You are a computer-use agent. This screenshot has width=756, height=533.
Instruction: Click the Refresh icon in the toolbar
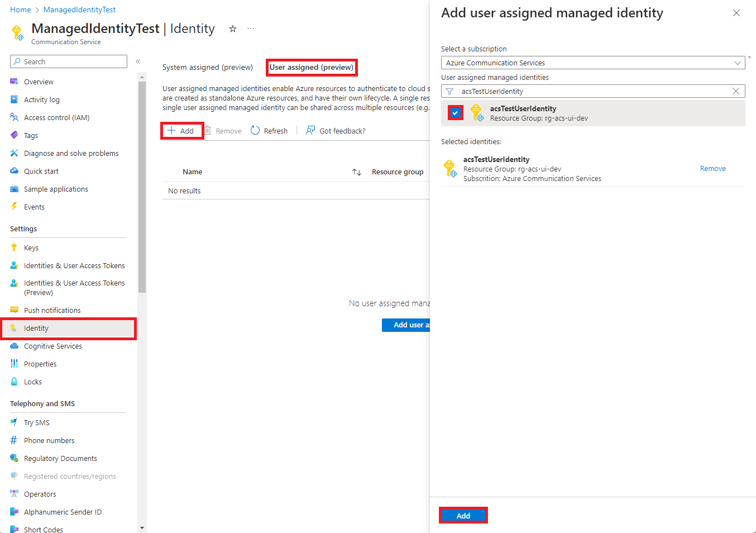tap(255, 130)
